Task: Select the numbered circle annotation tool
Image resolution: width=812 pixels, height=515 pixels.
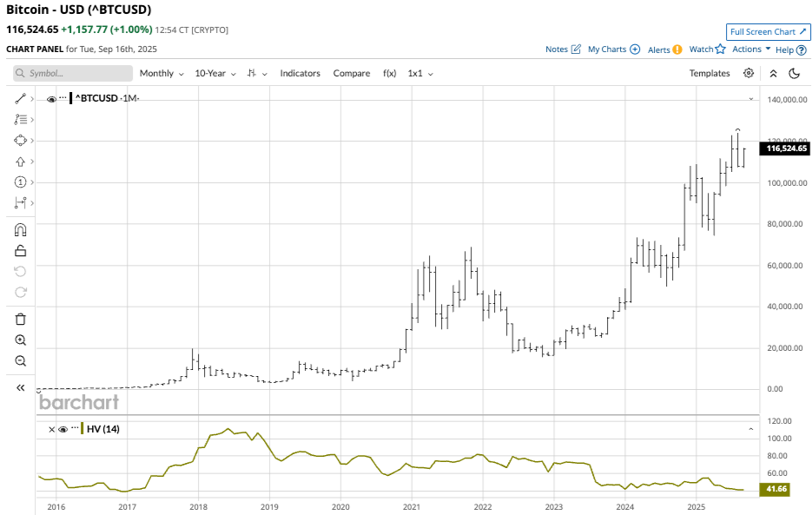Action: 20,182
